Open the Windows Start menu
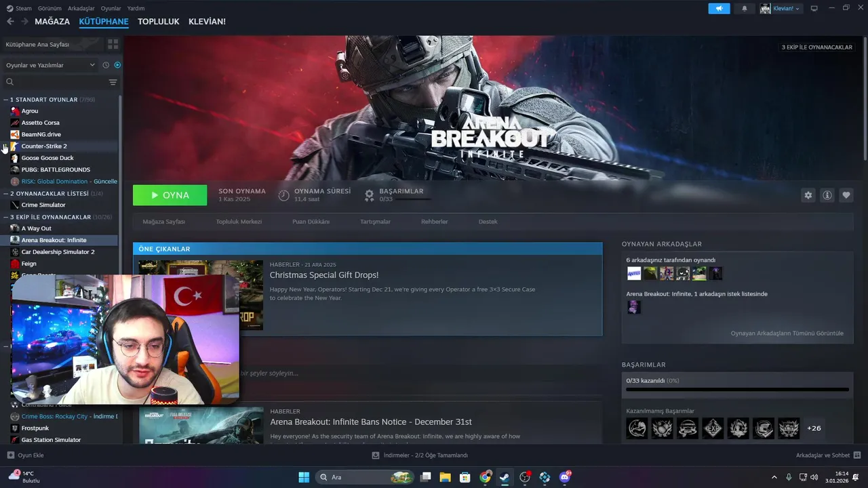This screenshot has width=868, height=488. tap(304, 477)
